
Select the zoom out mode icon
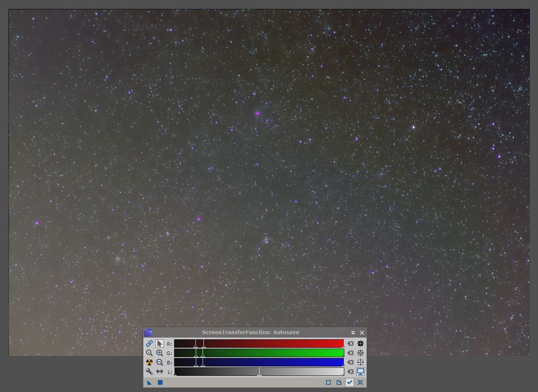[x=160, y=362]
